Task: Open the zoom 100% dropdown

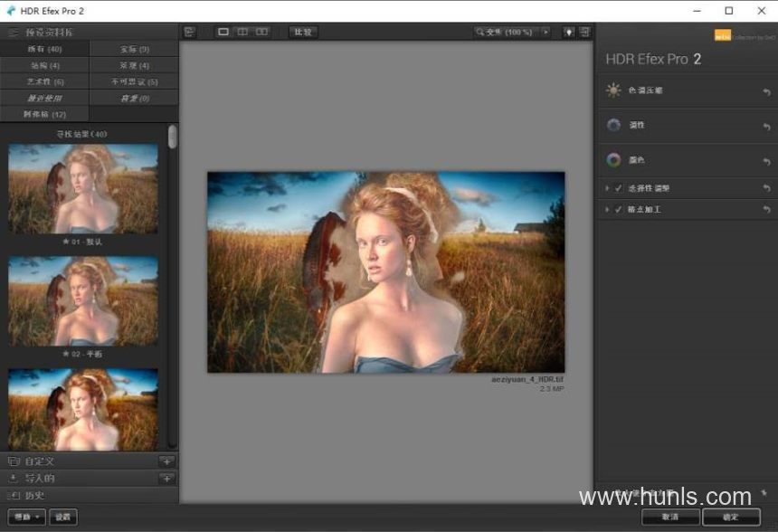Action: coord(507,33)
